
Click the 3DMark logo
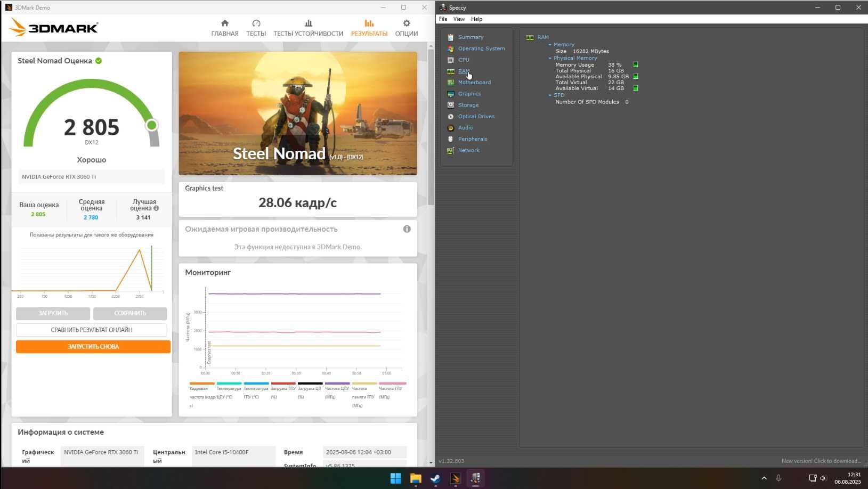click(54, 28)
